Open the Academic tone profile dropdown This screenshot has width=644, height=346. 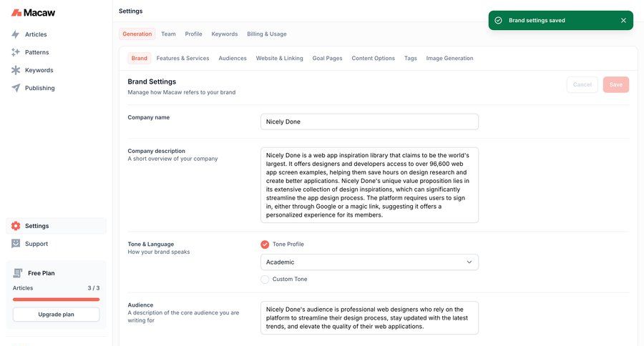point(369,262)
